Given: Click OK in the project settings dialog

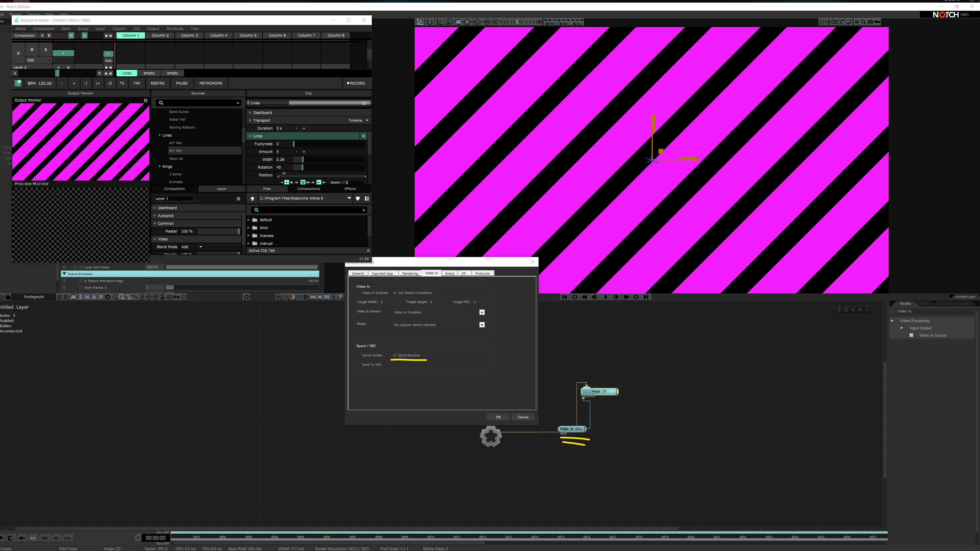Looking at the screenshot, I should (498, 417).
